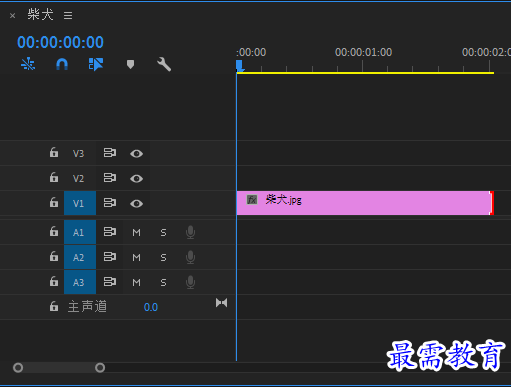This screenshot has height=387, width=511.
Task: Toggle A2 track targeting
Action: tap(80, 257)
